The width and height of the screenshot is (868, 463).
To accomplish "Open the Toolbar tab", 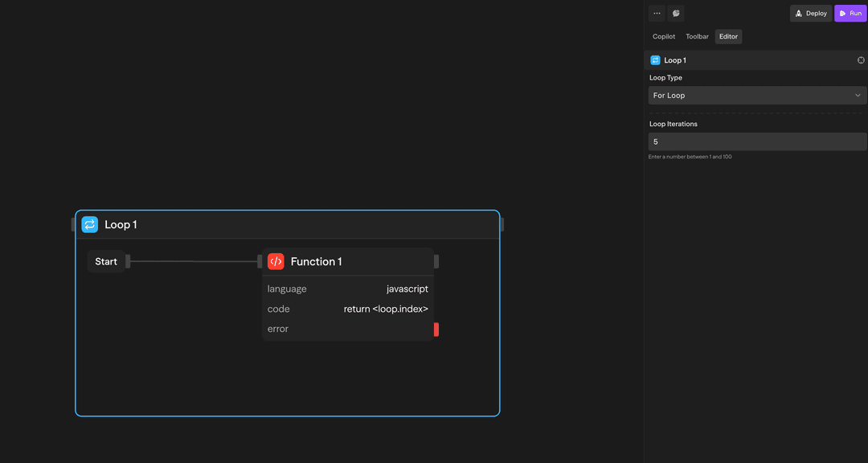I will click(697, 35).
